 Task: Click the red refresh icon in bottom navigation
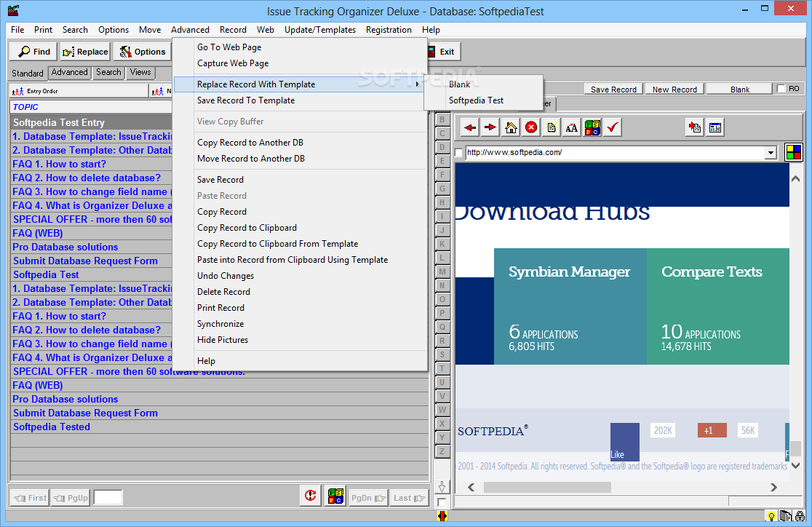310,496
